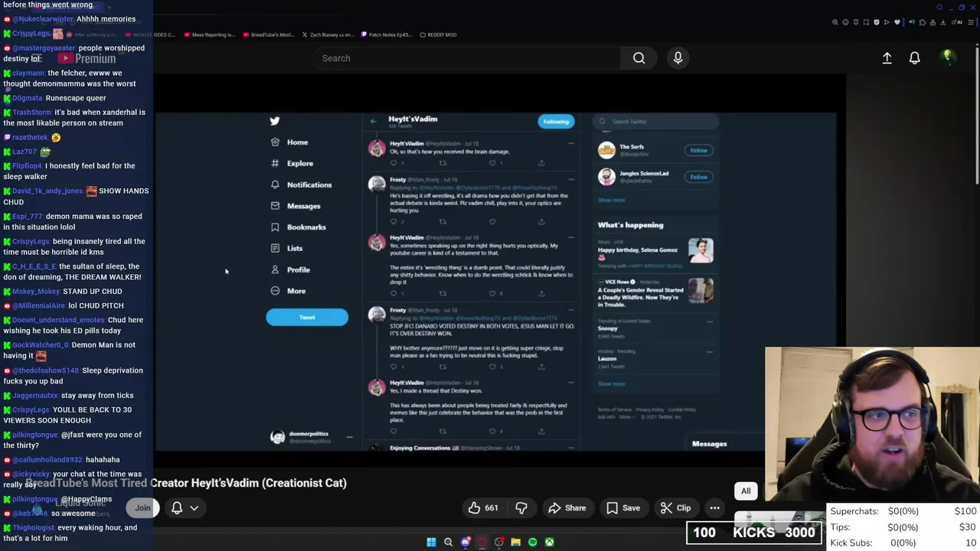980x551 pixels.
Task: Open the YouTube upload/create icon
Action: [x=887, y=58]
